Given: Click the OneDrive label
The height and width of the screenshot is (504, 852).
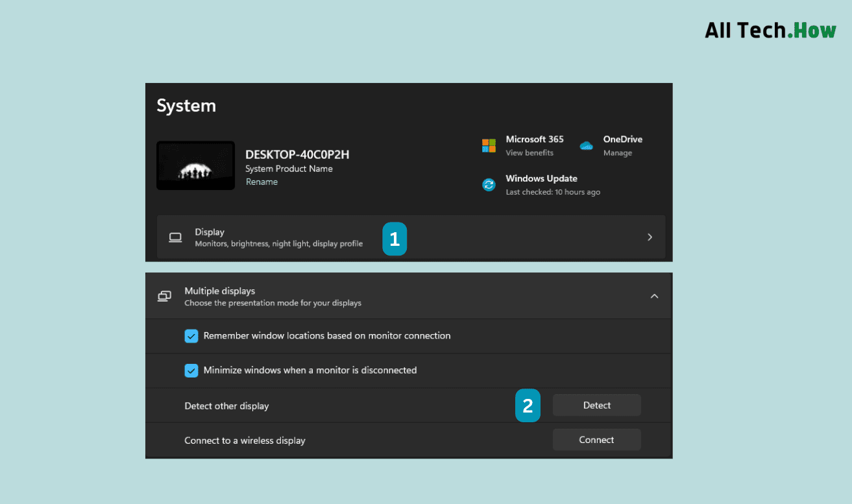Looking at the screenshot, I should coord(623,139).
